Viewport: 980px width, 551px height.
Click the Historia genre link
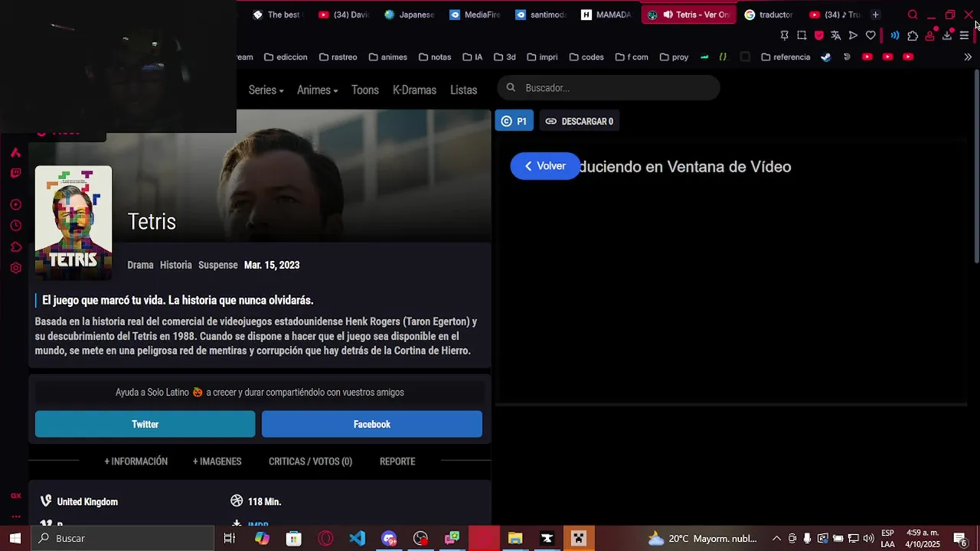coord(176,265)
